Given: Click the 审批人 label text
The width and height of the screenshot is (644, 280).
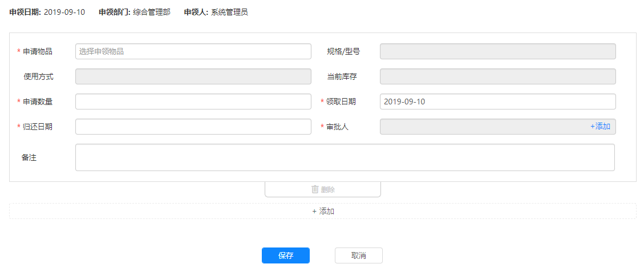Looking at the screenshot, I should pyautogui.click(x=337, y=127).
